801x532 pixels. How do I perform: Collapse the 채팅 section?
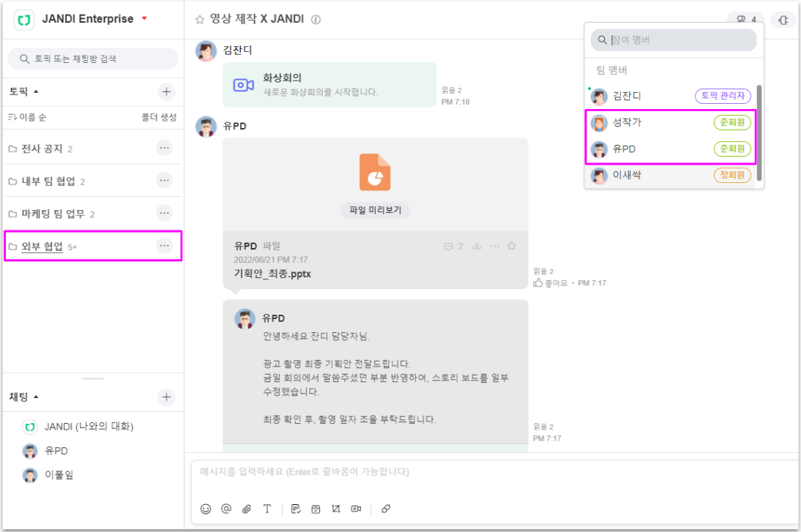point(36,397)
